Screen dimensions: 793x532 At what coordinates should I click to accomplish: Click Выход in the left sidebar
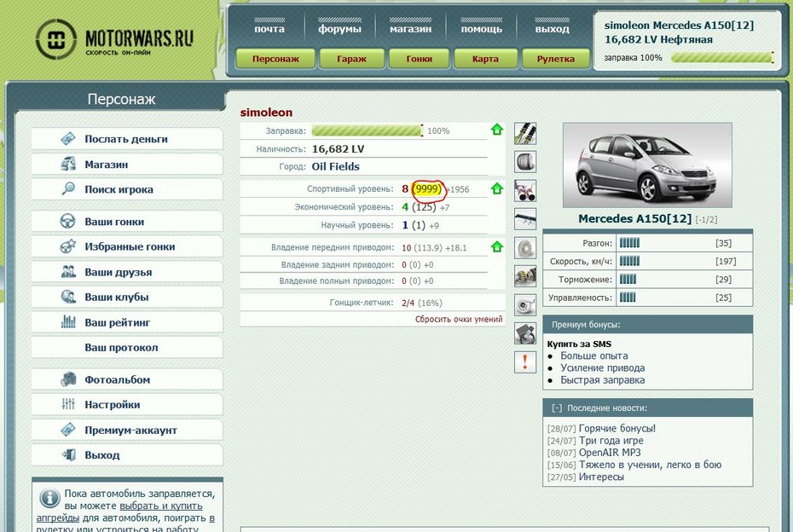[x=127, y=455]
